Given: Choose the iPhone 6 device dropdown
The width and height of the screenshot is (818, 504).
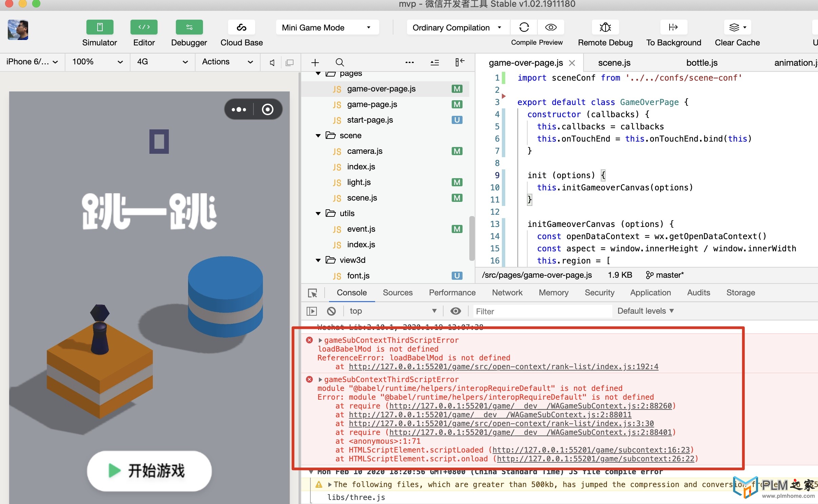Looking at the screenshot, I should (32, 62).
